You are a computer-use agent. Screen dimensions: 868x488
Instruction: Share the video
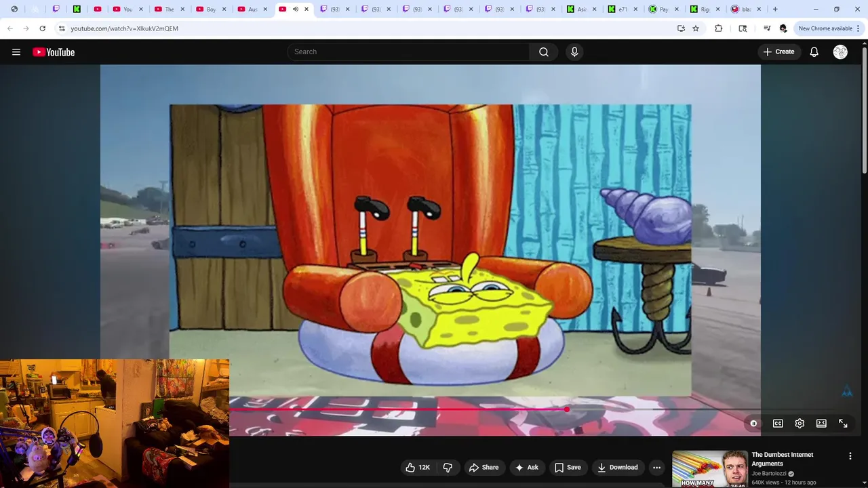point(484,468)
